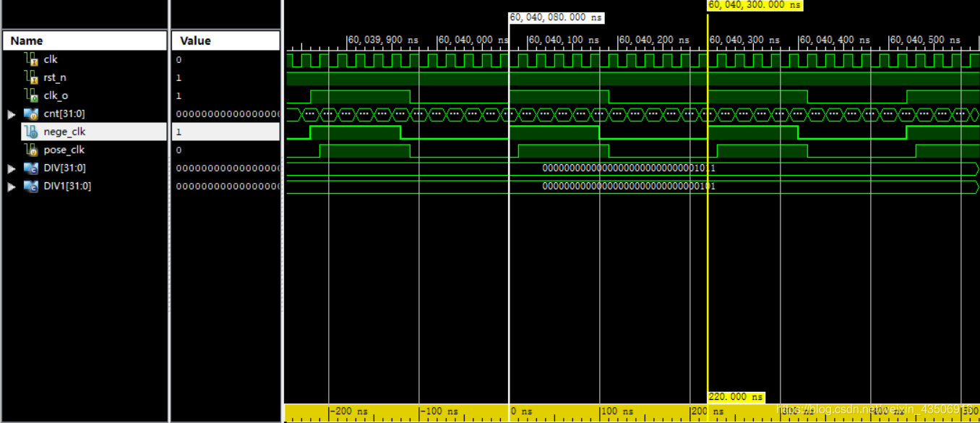Click the value of pose_clk
This screenshot has height=423, width=980.
point(179,150)
